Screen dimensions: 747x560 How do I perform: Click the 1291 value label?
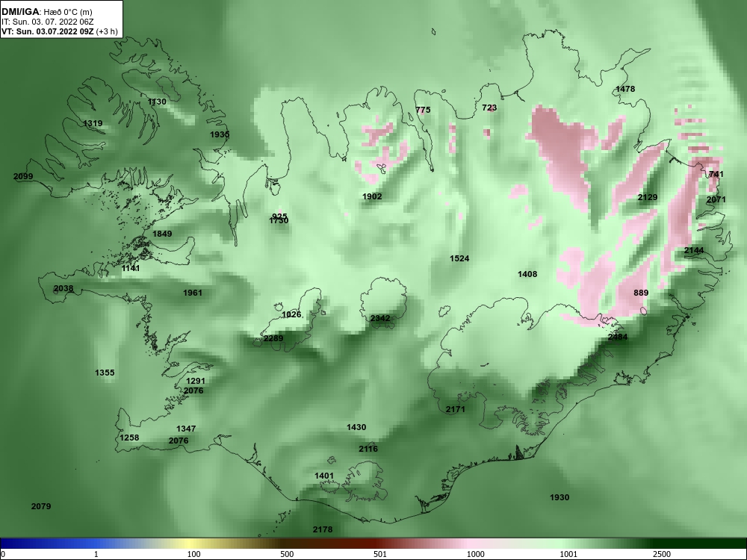click(195, 381)
